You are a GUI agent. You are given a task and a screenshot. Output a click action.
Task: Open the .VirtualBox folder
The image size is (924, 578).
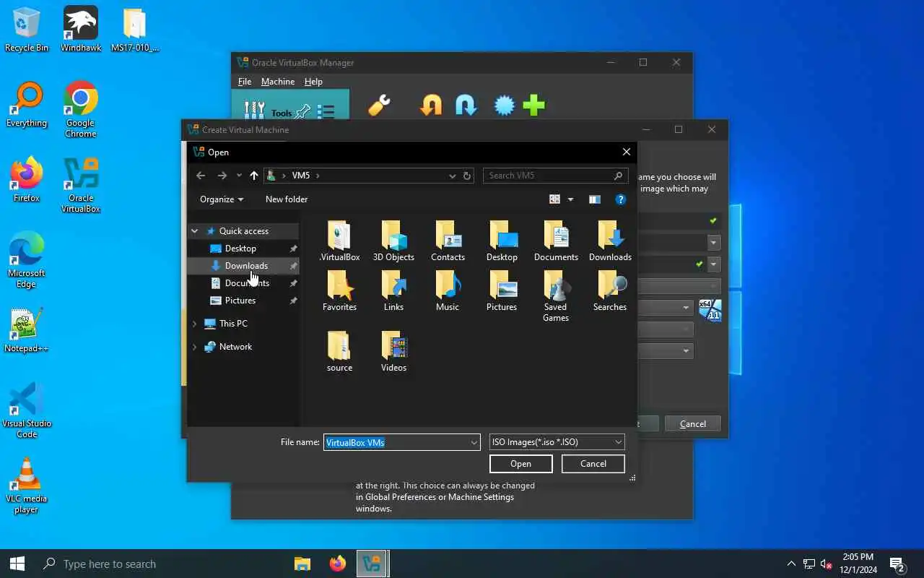point(339,241)
